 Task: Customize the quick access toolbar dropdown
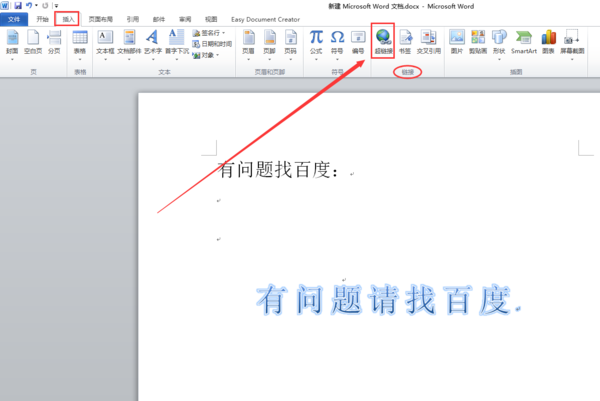tap(56, 6)
